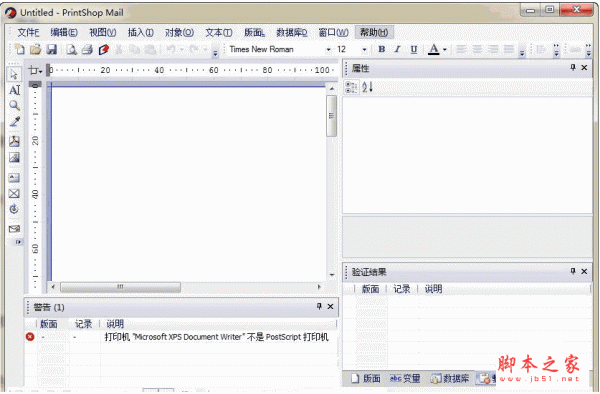600x394 pixels.
Task: Close the 属性 properties panel
Action: 584,68
